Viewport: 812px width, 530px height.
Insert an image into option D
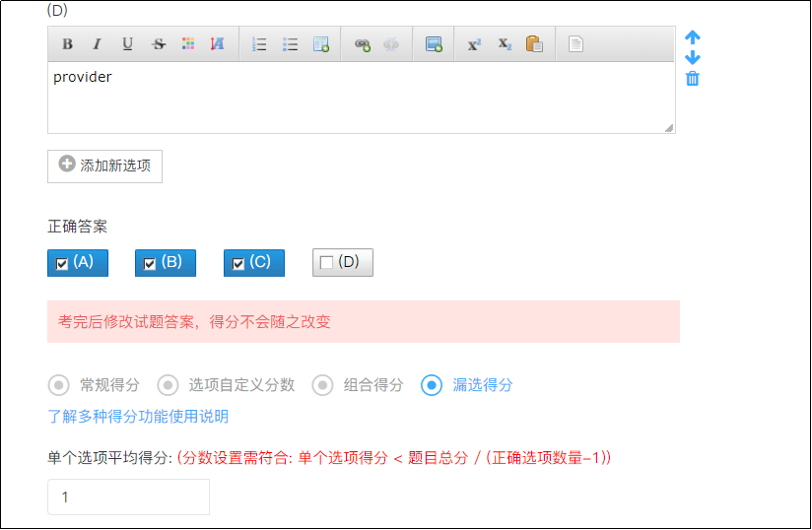tap(434, 44)
